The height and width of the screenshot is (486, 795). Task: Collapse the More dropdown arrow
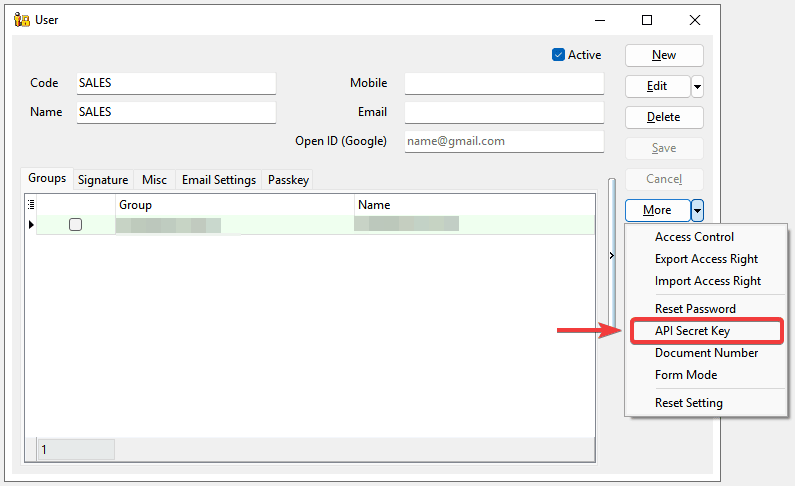697,210
